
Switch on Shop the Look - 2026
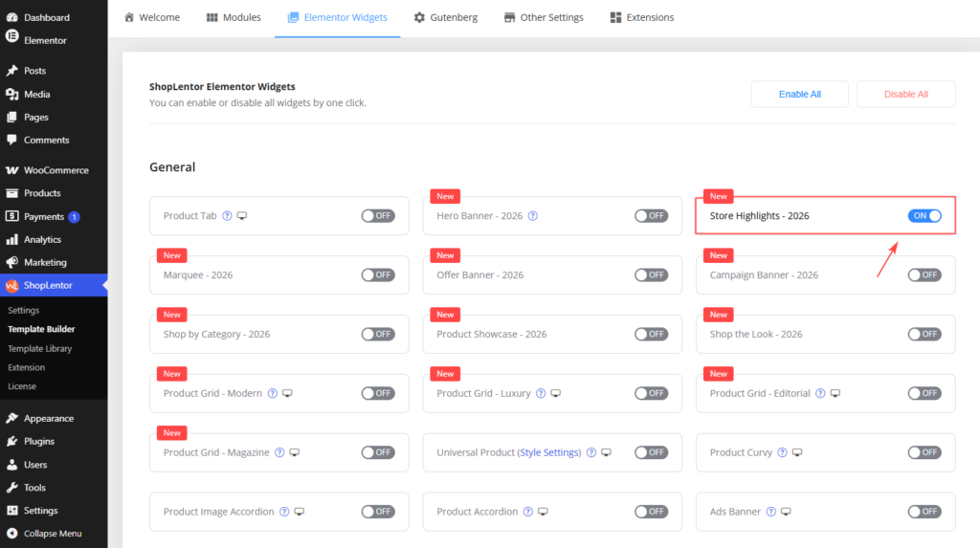(x=924, y=334)
